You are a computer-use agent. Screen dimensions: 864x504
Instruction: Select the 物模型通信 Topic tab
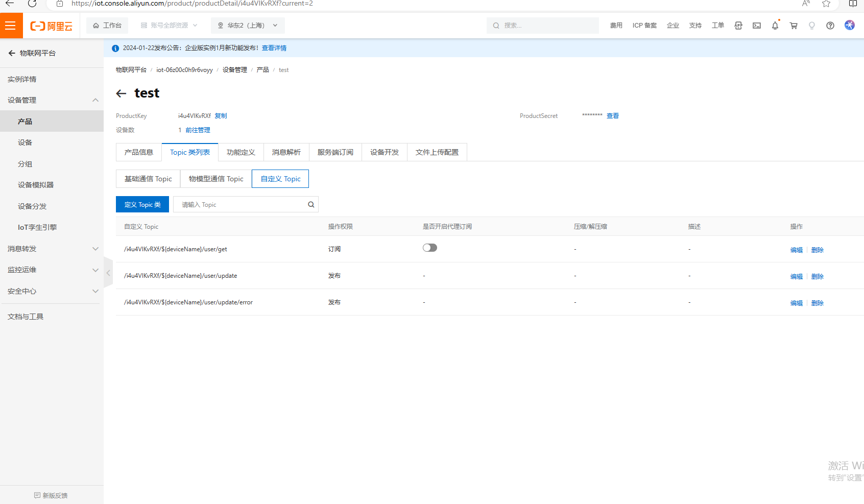[215, 179]
